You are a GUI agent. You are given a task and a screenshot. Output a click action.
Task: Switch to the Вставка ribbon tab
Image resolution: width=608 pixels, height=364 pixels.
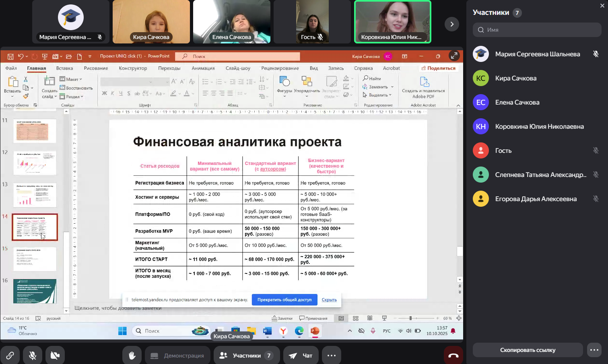click(64, 68)
